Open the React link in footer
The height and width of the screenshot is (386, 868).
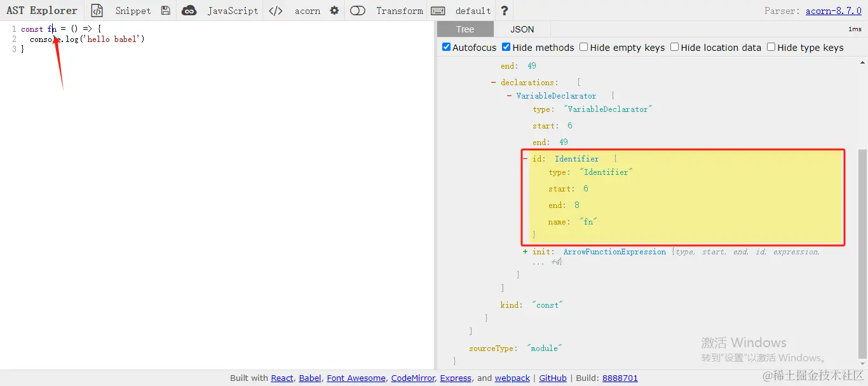282,378
